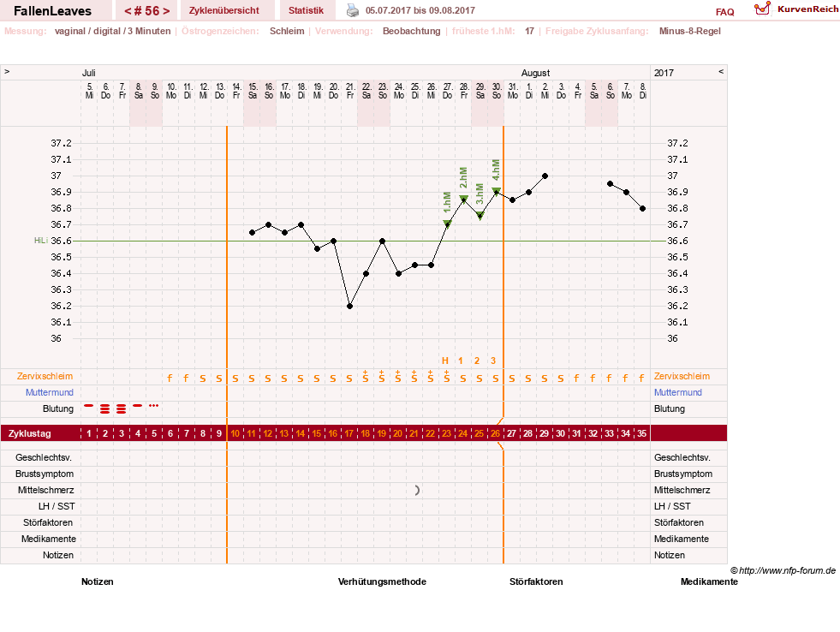Select cycle day 10 in the Zyklustag row
The width and height of the screenshot is (840, 632).
(235, 433)
